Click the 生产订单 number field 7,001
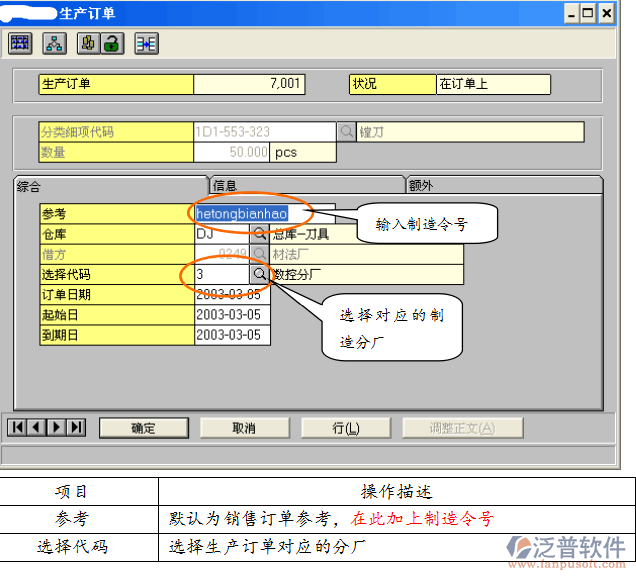Viewport: 636px width, 580px height. [x=249, y=84]
